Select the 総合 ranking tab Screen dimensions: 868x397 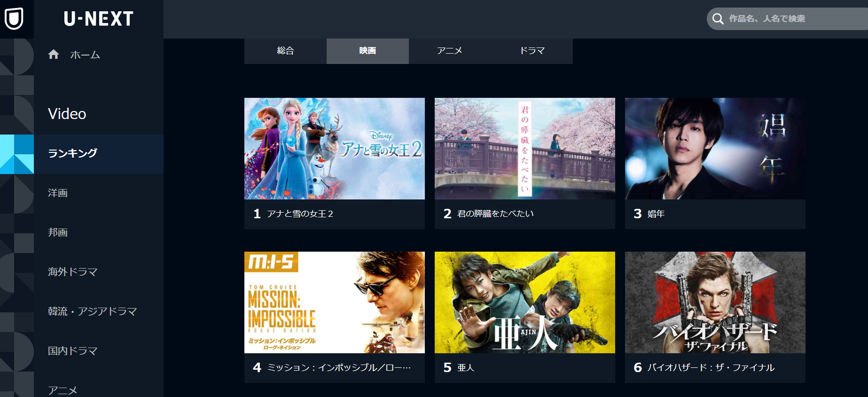point(285,51)
